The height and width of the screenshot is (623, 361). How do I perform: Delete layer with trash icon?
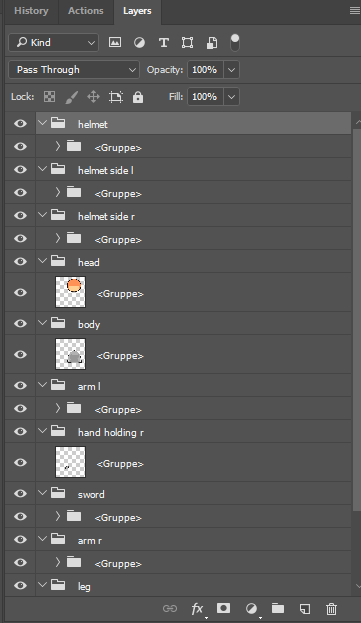point(331,608)
